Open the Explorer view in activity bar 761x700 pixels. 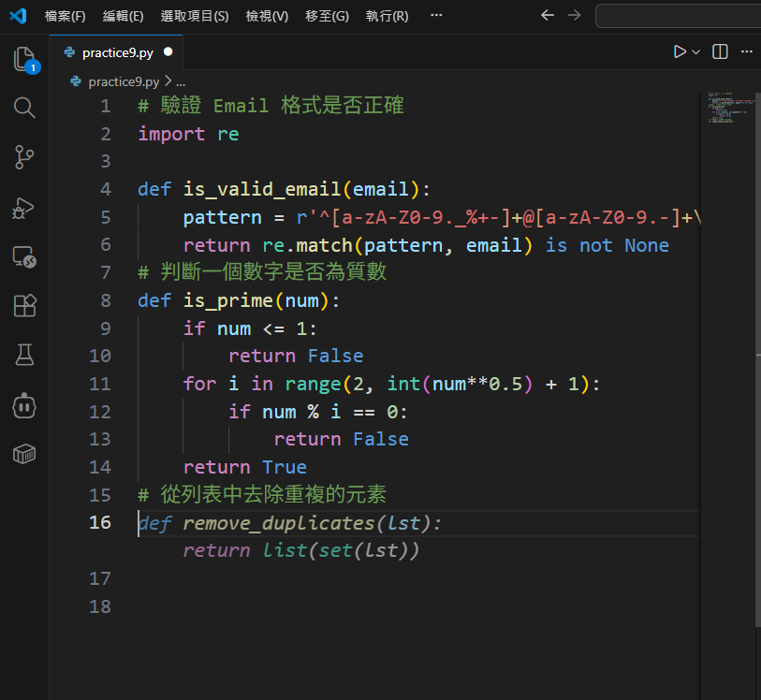coord(24,59)
